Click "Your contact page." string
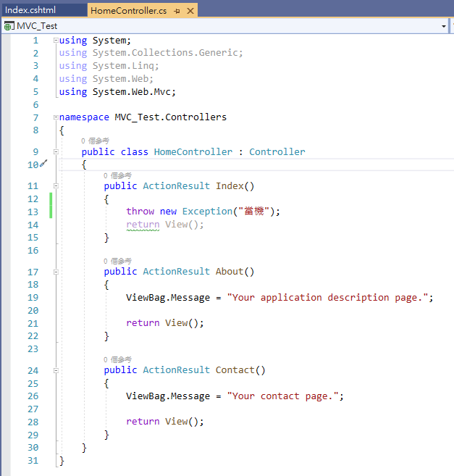Image resolution: width=454 pixels, height=476 pixels. coord(283,396)
